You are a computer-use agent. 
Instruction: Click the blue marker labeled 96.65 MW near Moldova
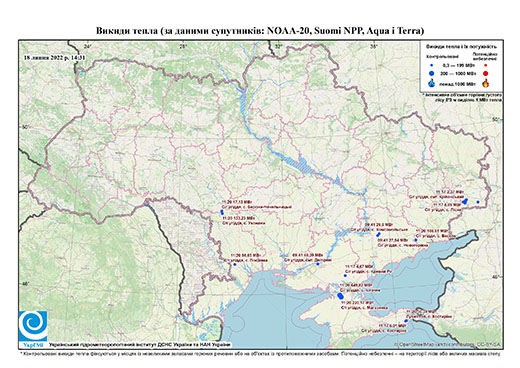235,264
